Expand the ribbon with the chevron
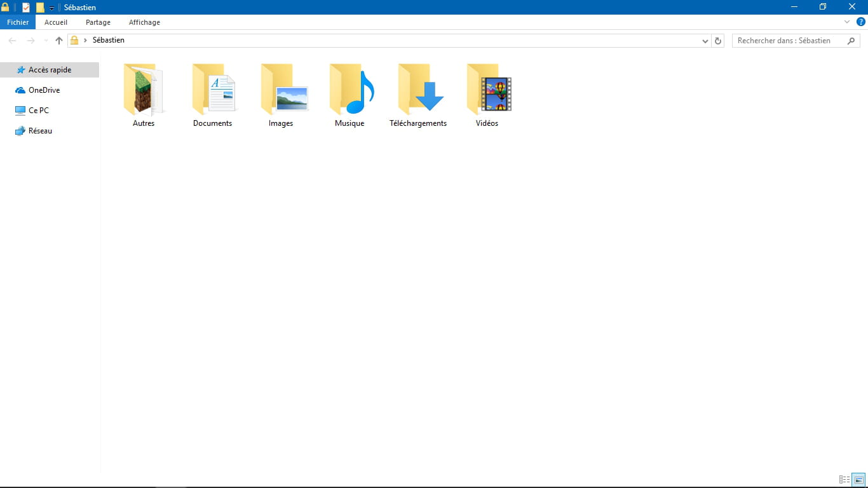The height and width of the screenshot is (488, 868). [x=847, y=22]
